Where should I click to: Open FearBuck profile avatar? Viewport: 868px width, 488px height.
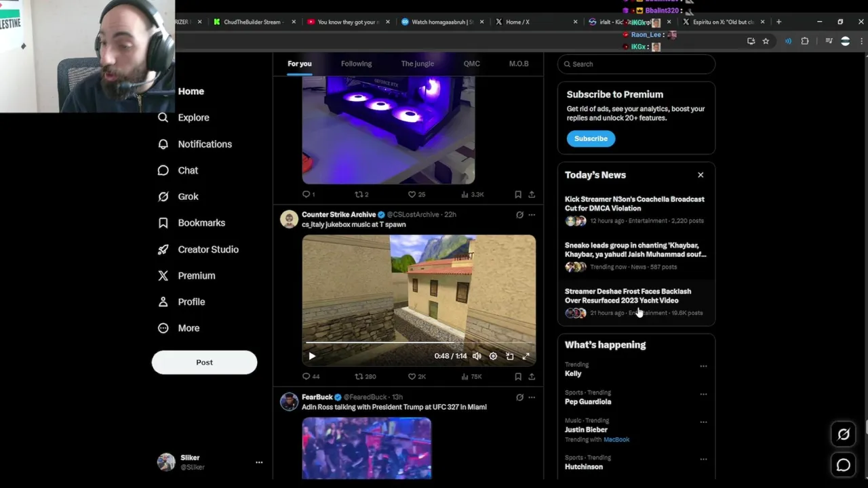coord(290,401)
